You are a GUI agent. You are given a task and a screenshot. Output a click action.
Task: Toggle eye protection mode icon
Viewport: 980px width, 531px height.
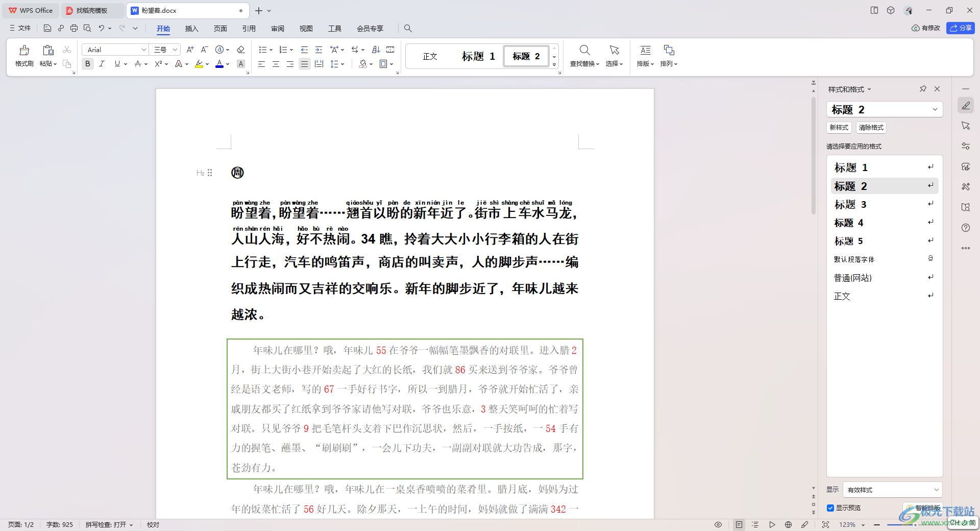point(718,524)
